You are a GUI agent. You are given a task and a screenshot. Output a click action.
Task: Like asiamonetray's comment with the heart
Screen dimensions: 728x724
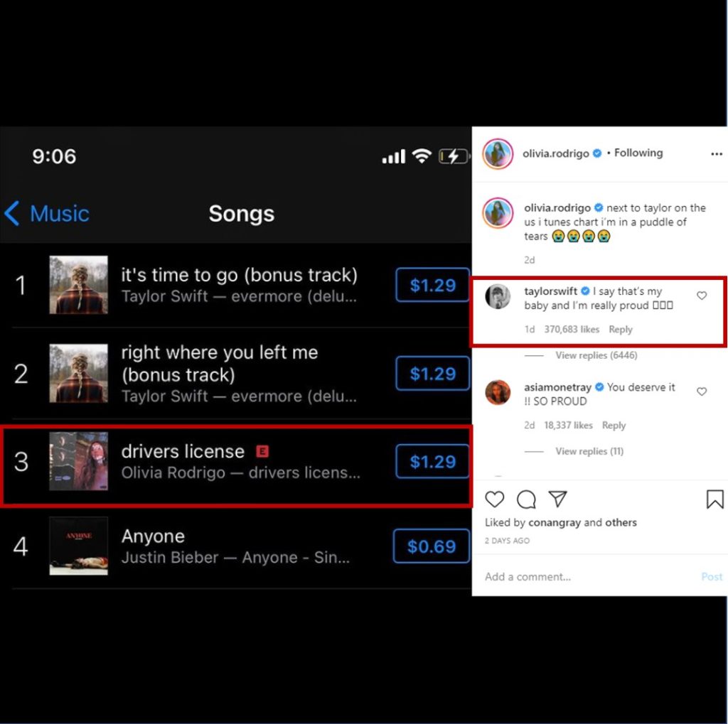coord(702,391)
